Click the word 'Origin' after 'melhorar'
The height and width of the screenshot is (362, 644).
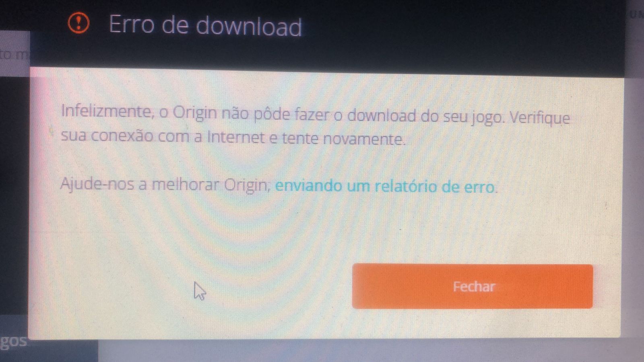click(x=246, y=185)
